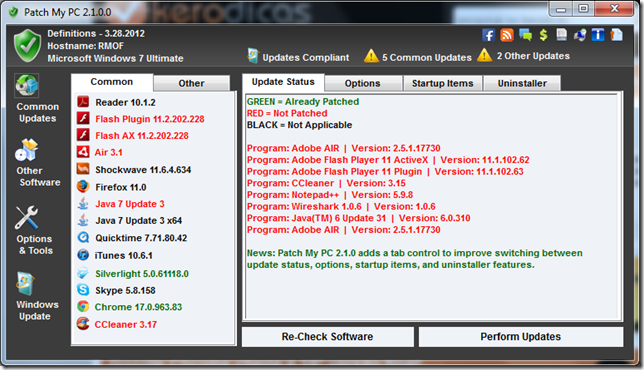The width and height of the screenshot is (644, 370).
Task: Click the download arrow disc icon
Action: pos(580,35)
